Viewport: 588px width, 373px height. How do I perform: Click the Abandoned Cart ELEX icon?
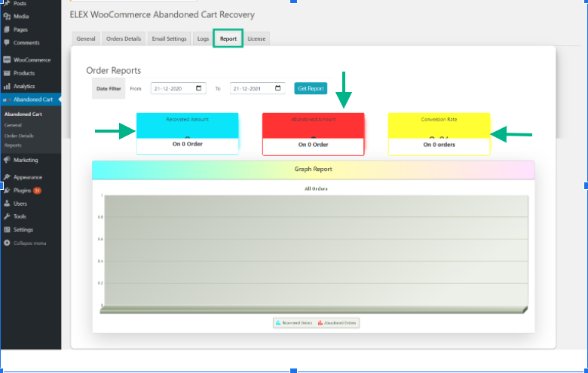click(7, 99)
